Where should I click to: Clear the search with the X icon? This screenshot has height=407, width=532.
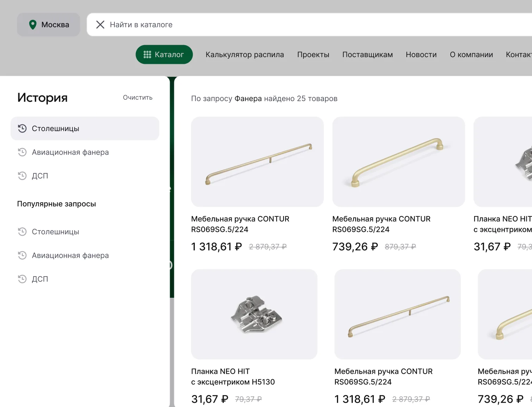coord(100,25)
